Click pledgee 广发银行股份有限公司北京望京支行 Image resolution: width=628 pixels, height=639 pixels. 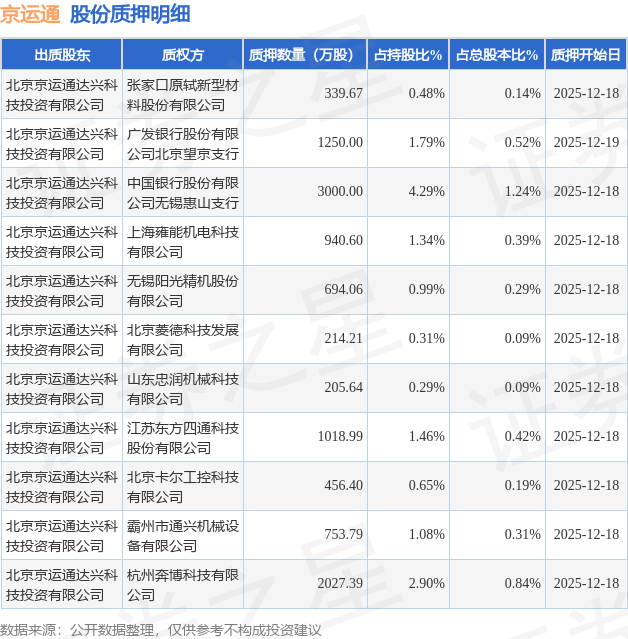[x=183, y=144]
